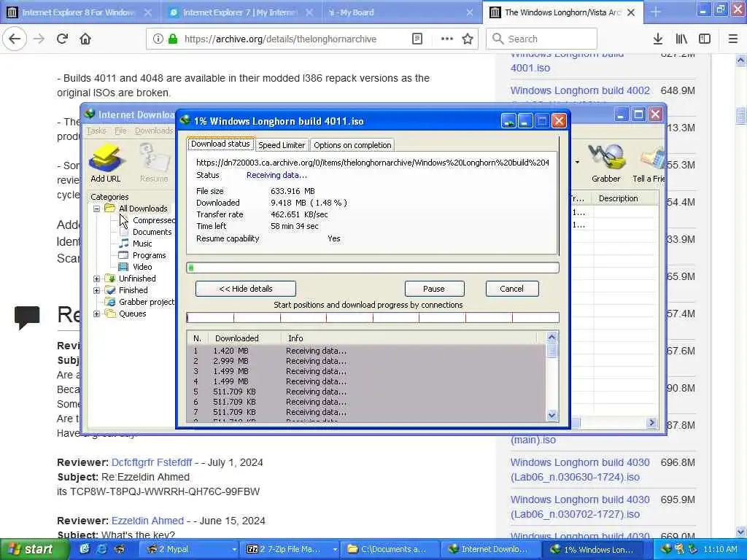Image resolution: width=747 pixels, height=560 pixels.
Task: Show the browser sidebar icon
Action: [x=705, y=39]
